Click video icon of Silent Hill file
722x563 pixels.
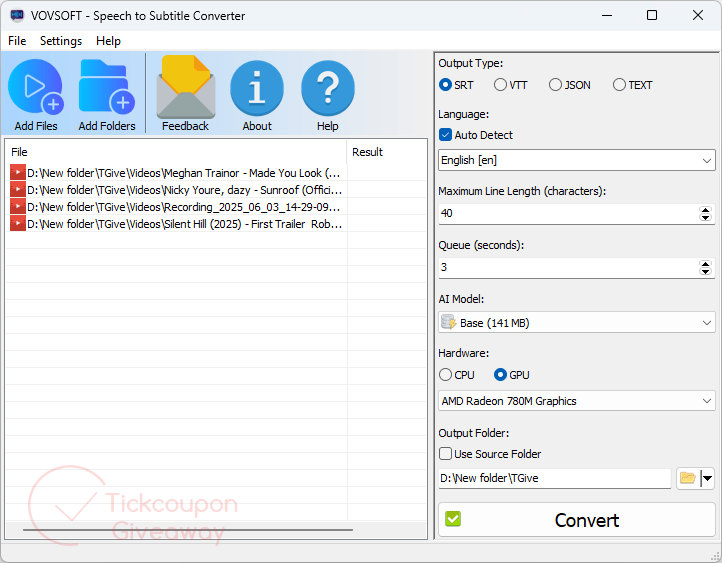17,224
